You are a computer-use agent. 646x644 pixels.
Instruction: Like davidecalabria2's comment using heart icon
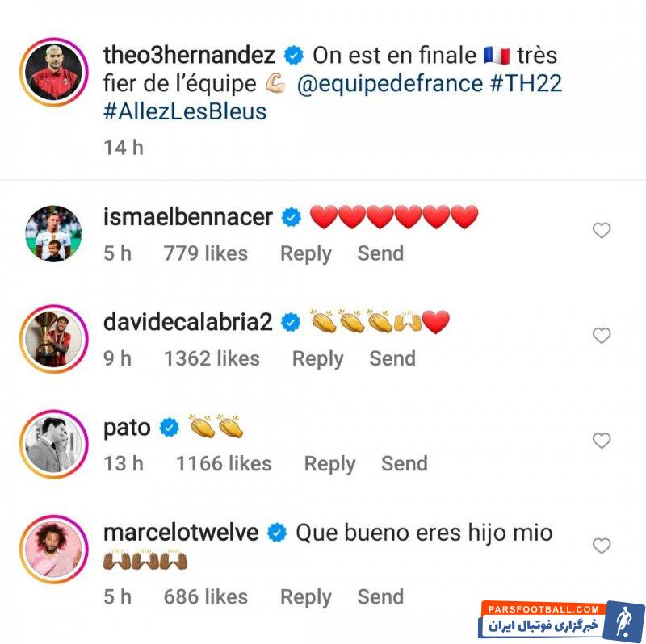click(x=601, y=336)
